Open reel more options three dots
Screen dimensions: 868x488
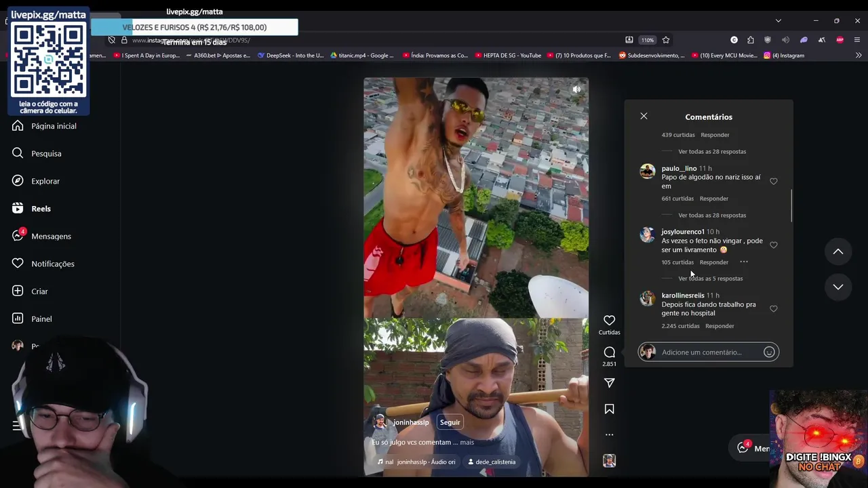coord(609,434)
